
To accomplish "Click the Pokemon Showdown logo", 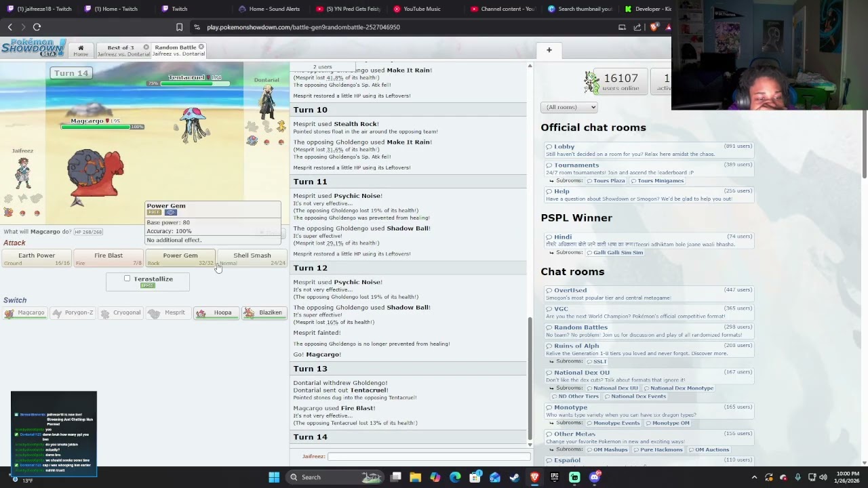I will click(33, 47).
